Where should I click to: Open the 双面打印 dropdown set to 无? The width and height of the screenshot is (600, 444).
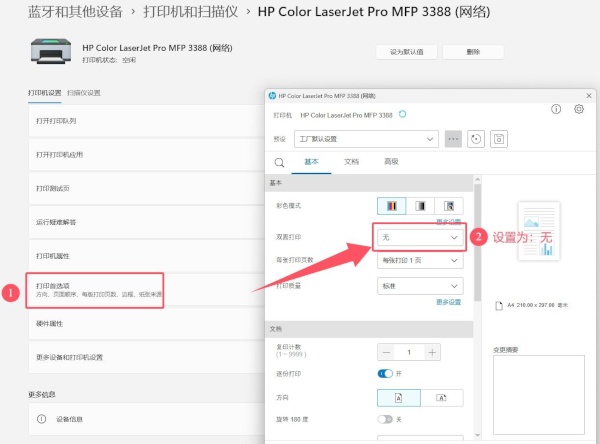coord(420,237)
